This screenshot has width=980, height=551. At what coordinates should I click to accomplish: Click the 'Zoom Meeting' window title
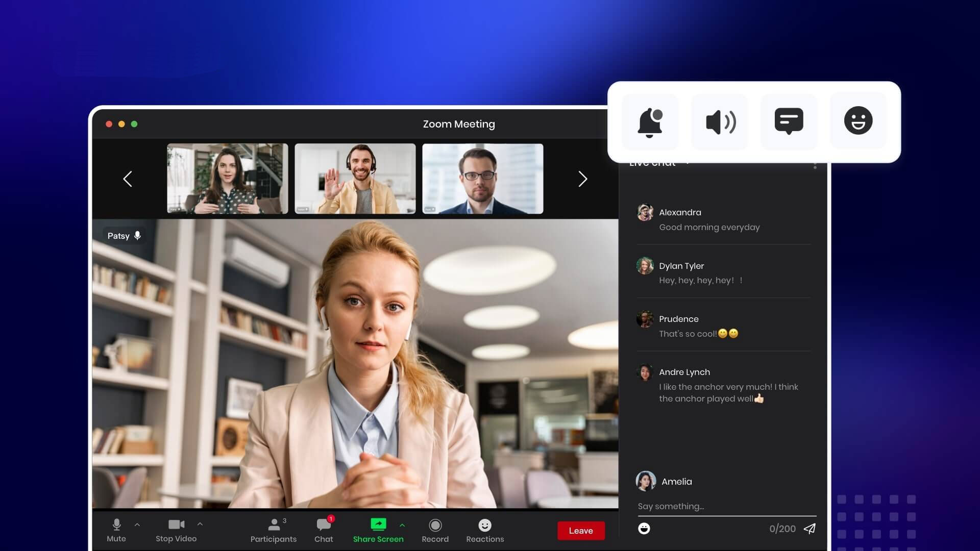pos(459,124)
